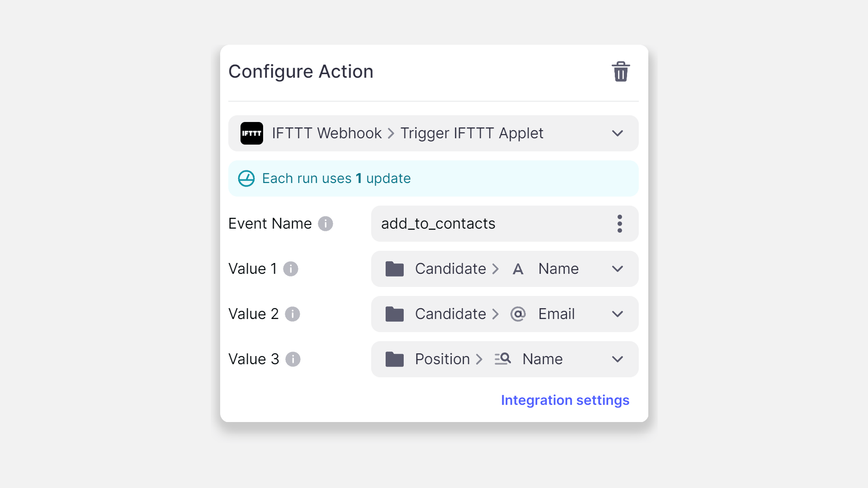
Task: Click the email (@) icon in Value 2
Action: pos(518,314)
